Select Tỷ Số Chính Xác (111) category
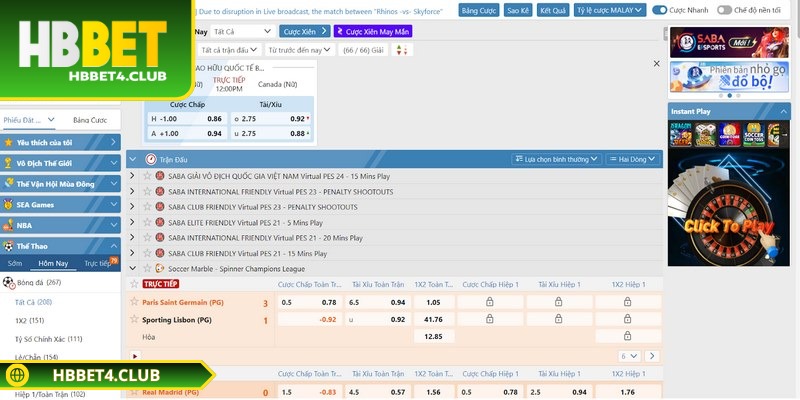This screenshot has height=400, width=800. click(x=48, y=339)
